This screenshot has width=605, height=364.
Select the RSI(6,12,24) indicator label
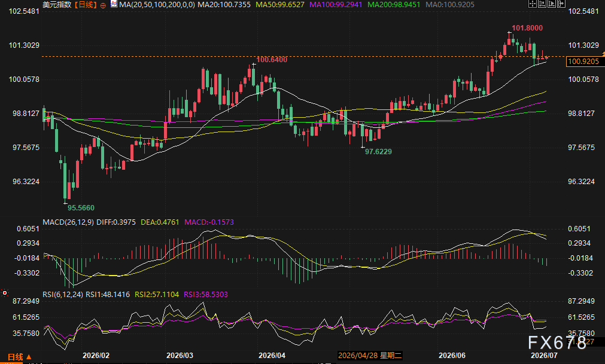coord(63,295)
